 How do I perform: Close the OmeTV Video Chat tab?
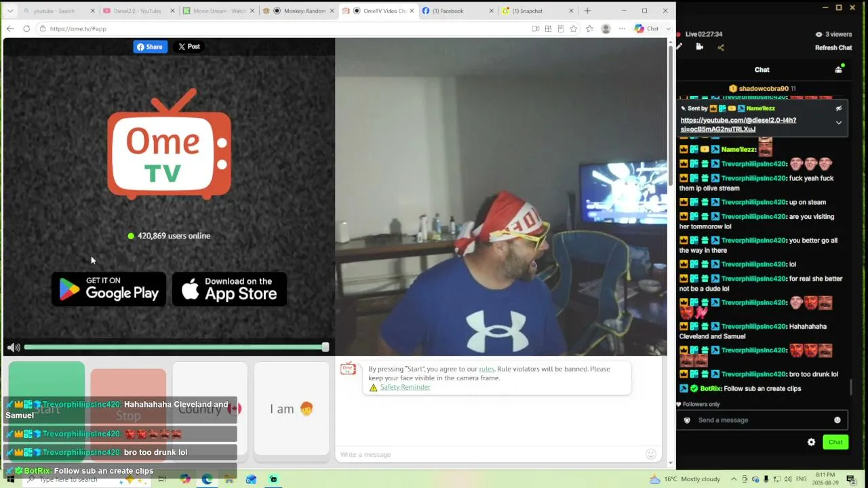(x=412, y=11)
